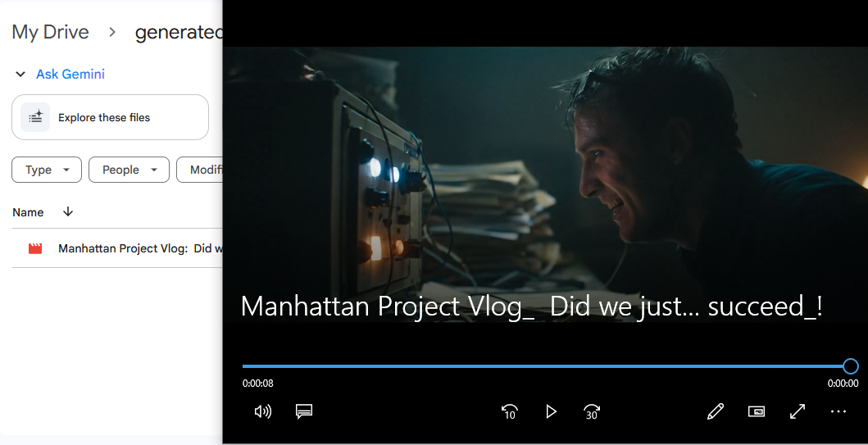Open the Type filter dropdown
Screen dimensions: 868x445
tap(47, 170)
